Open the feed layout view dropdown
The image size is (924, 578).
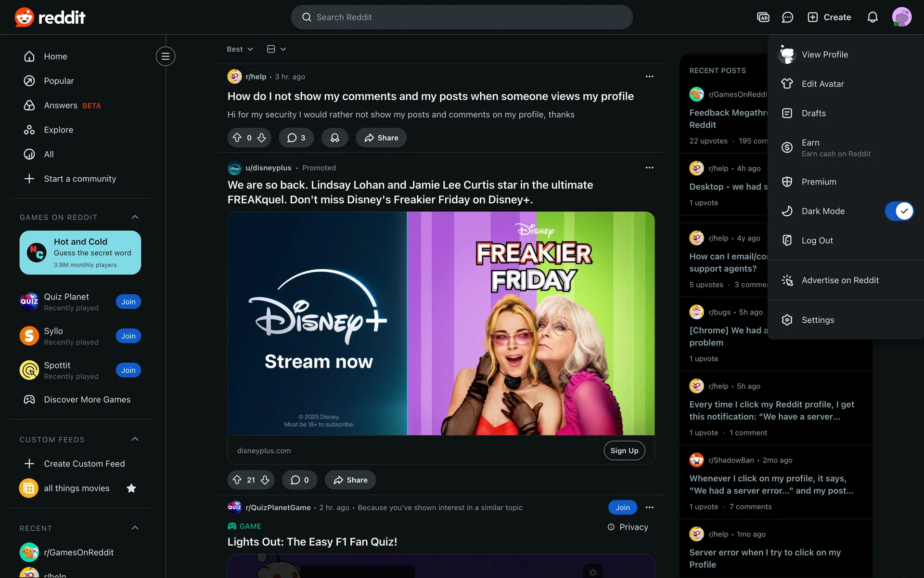pyautogui.click(x=276, y=49)
